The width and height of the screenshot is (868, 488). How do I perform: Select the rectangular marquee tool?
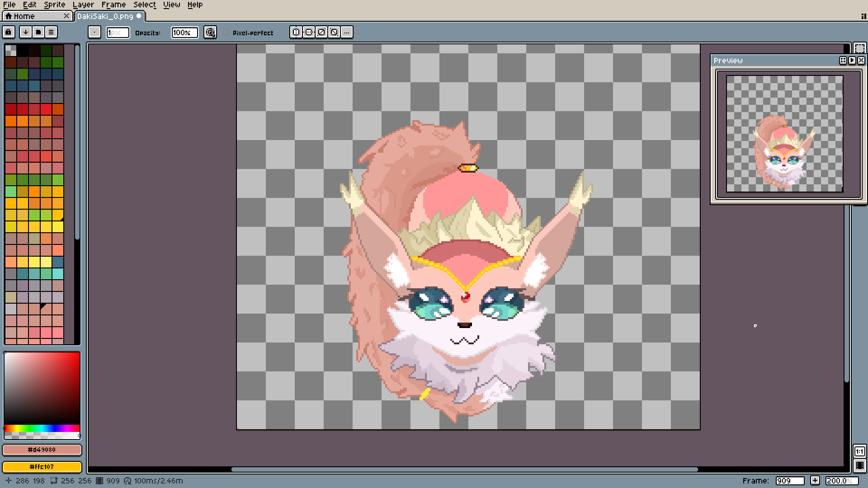[859, 48]
